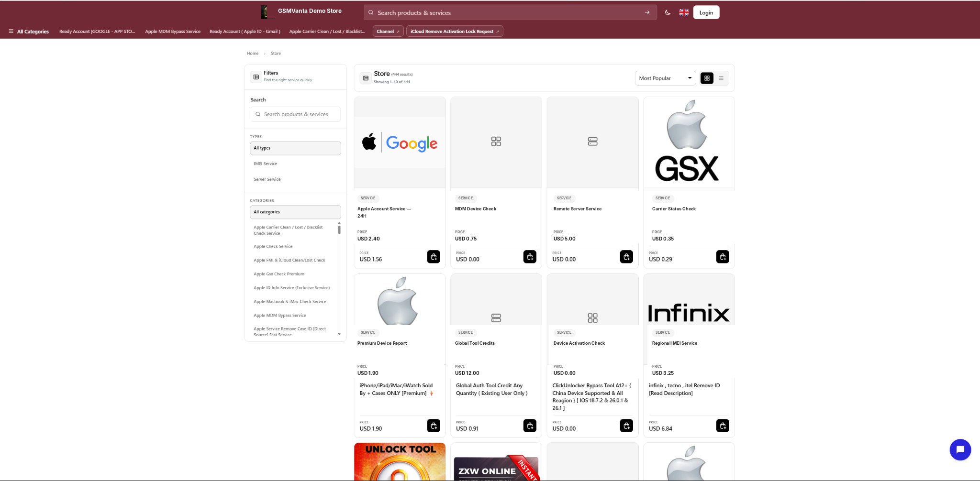Filter by Apple Macbook & iMac Check Service
Screen dimensions: 980x481
coord(290,302)
